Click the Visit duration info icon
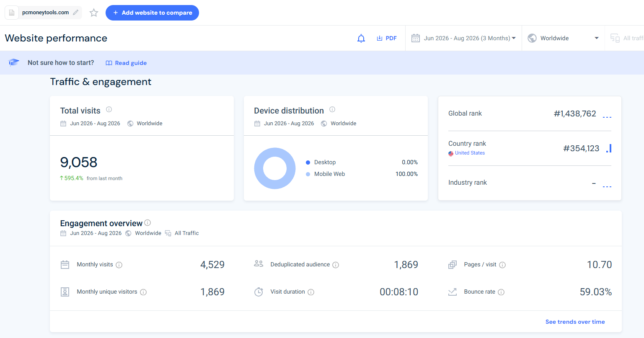 311,292
